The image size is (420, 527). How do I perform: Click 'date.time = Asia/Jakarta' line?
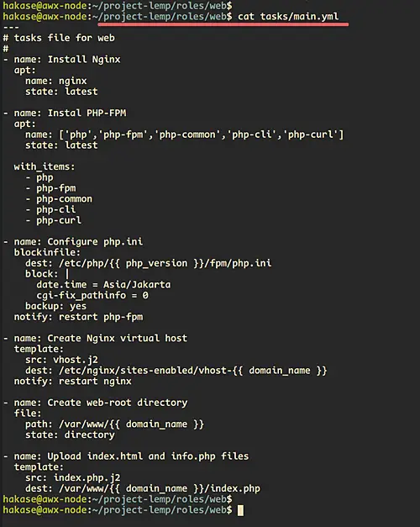point(103,285)
